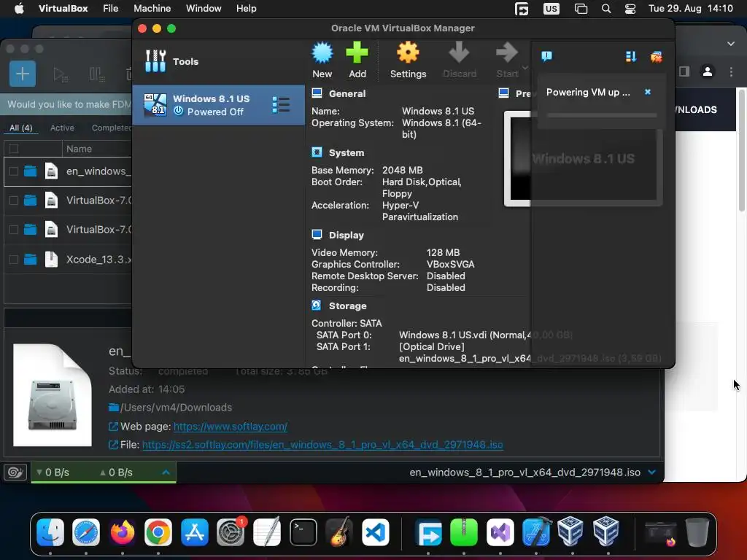Open the Windows 8.1 US machine menu icon

(x=281, y=105)
